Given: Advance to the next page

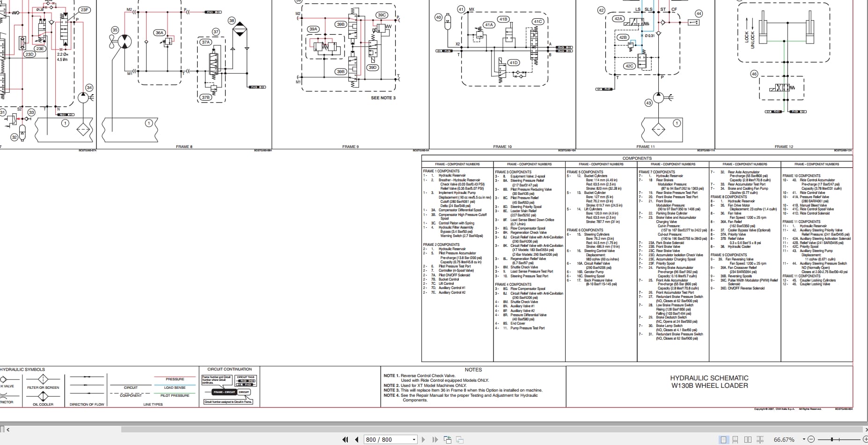Looking at the screenshot, I should pyautogui.click(x=424, y=439).
